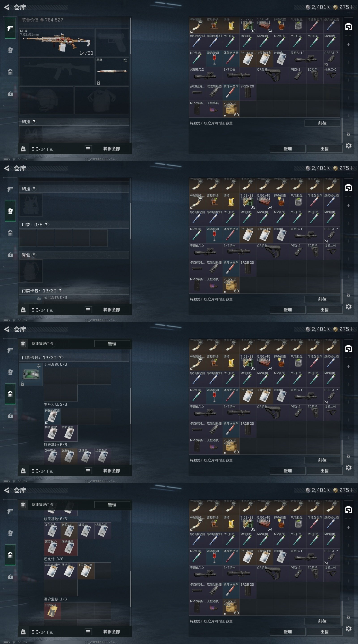Screen dimensions: 358x644
Task: Select the 海洋监测厅 keycard in 巴克什
Action: coord(52,571)
